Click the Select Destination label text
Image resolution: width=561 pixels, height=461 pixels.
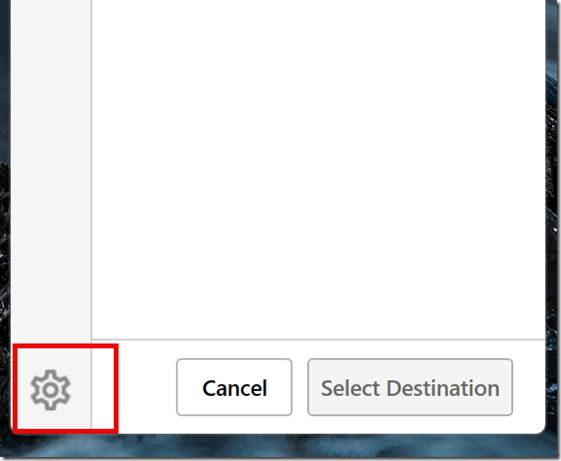click(x=410, y=388)
